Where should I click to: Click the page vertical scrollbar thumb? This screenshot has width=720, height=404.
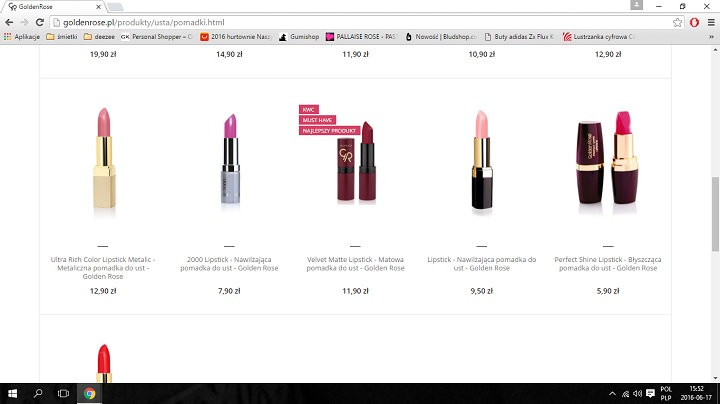(715, 214)
